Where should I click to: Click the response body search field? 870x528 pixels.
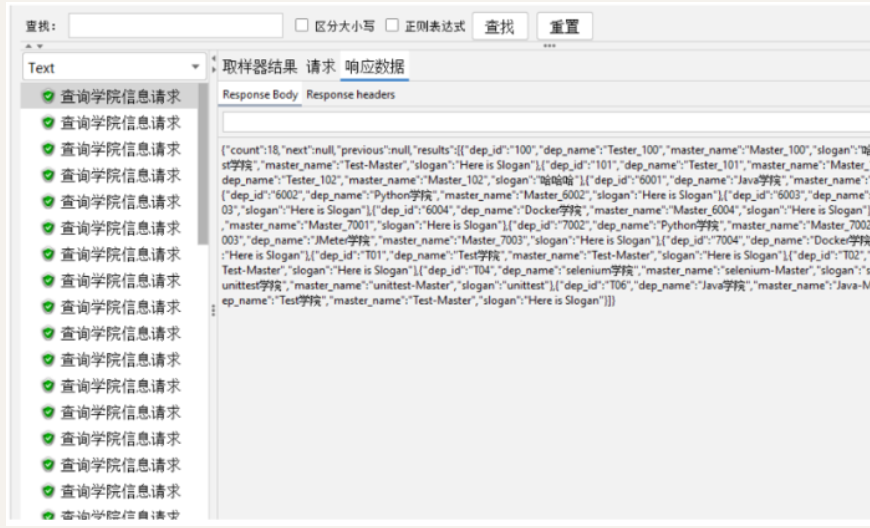point(546,123)
